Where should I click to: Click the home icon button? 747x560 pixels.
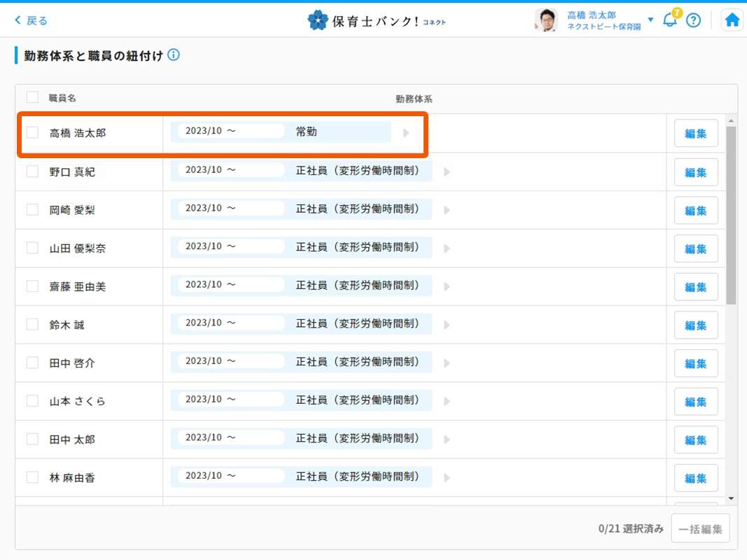[x=732, y=20]
